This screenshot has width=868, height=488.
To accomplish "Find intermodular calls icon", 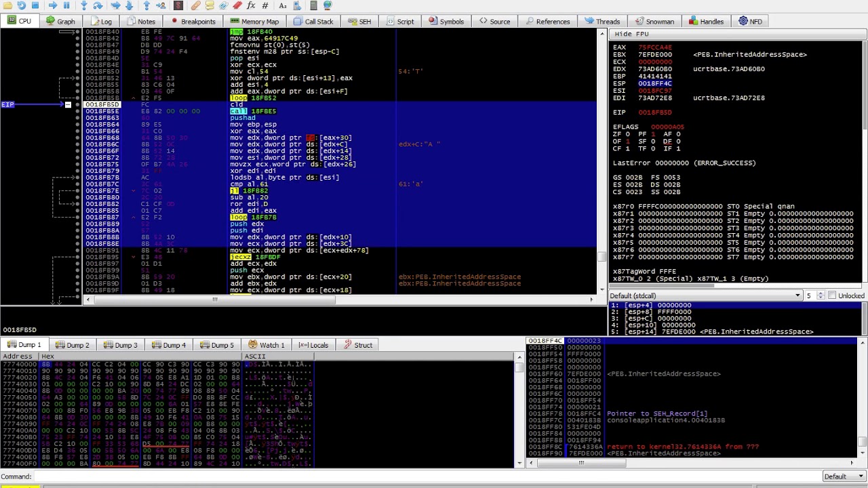I will 297,5.
